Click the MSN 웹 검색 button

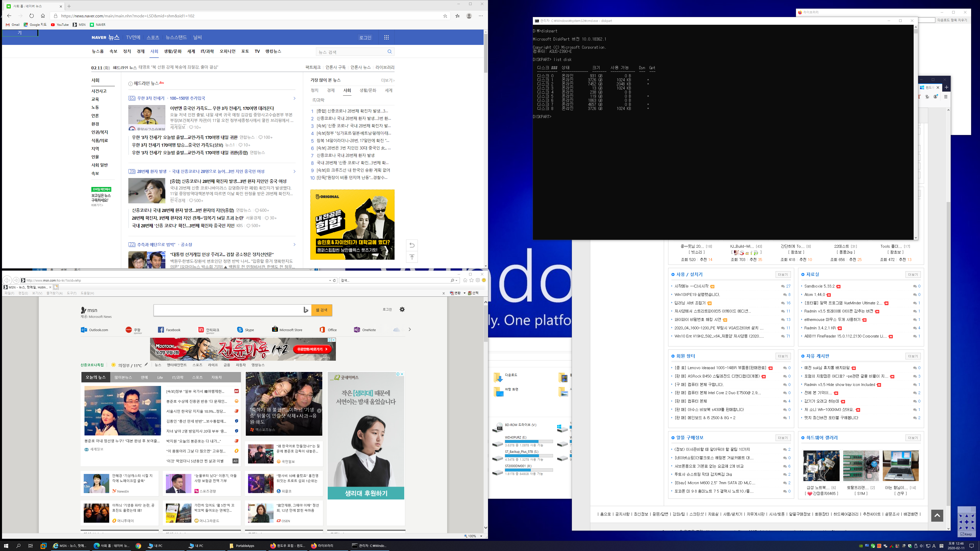tap(322, 310)
